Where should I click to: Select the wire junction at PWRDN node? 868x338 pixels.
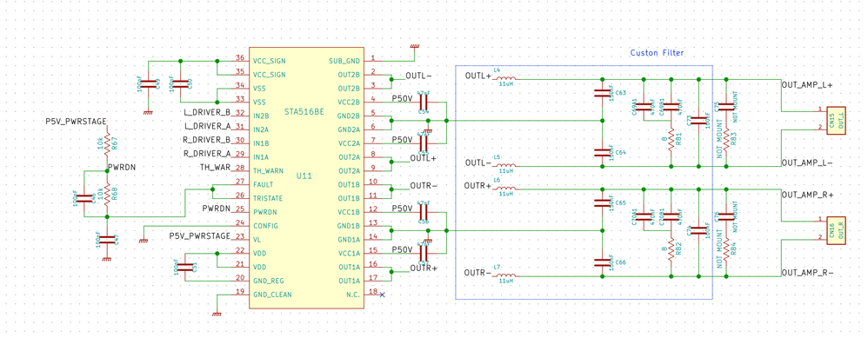pos(107,171)
